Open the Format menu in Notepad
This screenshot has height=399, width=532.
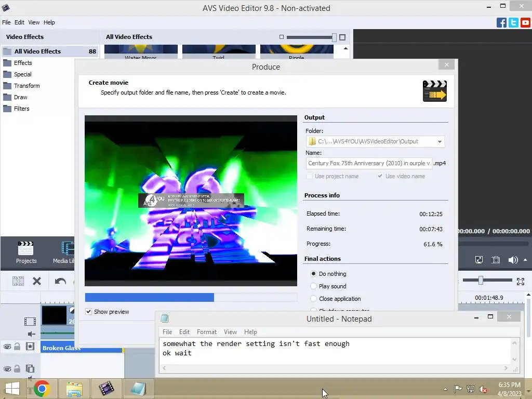click(x=207, y=332)
